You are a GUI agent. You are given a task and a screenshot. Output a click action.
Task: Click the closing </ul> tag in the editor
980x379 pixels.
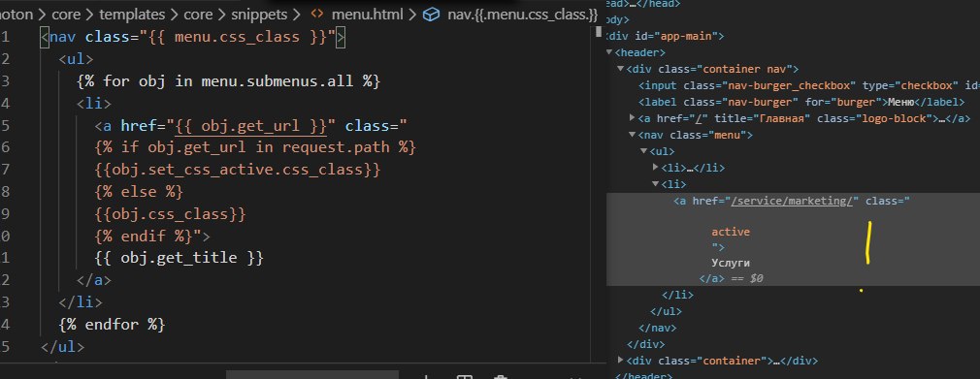pyautogui.click(x=62, y=347)
